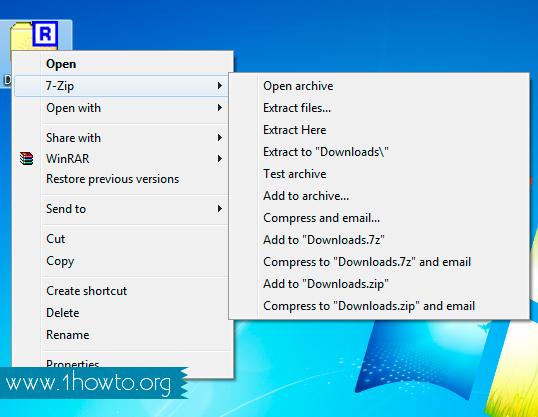The height and width of the screenshot is (417, 538).
Task: Choose Open from the context menu
Action: (x=121, y=64)
